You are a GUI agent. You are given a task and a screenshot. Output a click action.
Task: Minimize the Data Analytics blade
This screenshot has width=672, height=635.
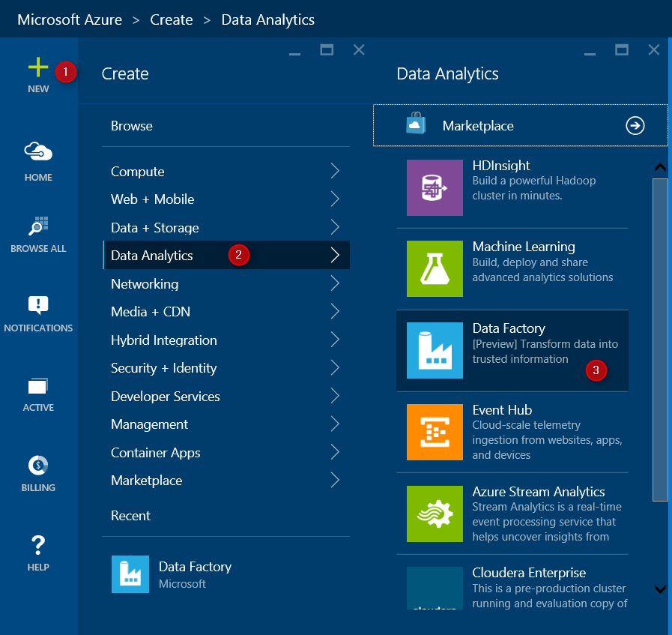tap(590, 52)
